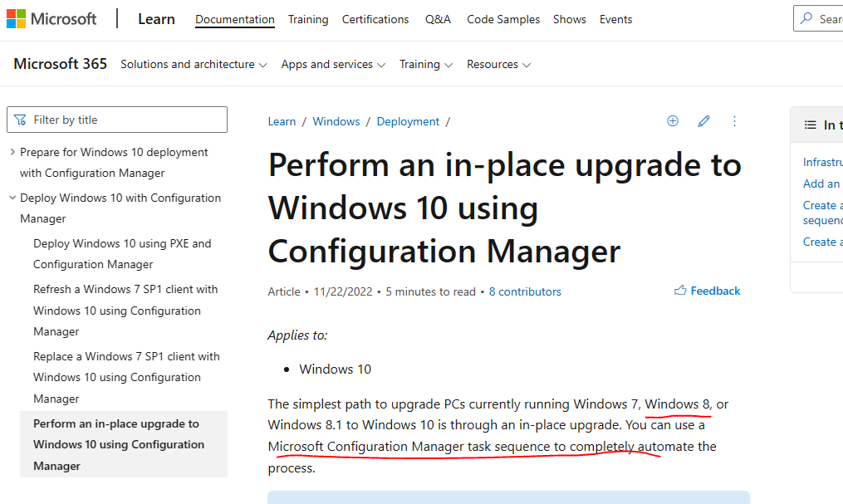Select the Training tab in top bar
This screenshot has width=843, height=504.
(308, 19)
